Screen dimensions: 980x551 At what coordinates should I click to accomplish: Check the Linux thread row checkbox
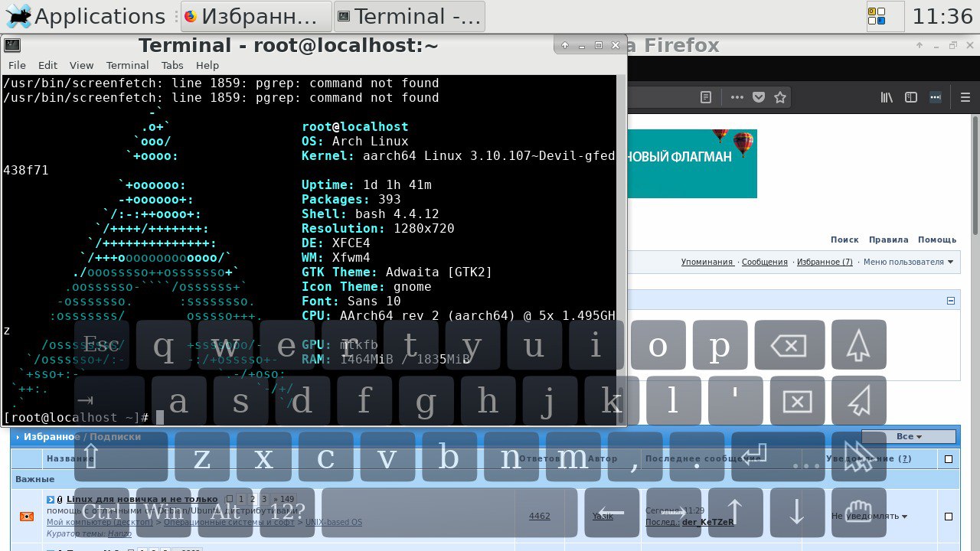949,517
